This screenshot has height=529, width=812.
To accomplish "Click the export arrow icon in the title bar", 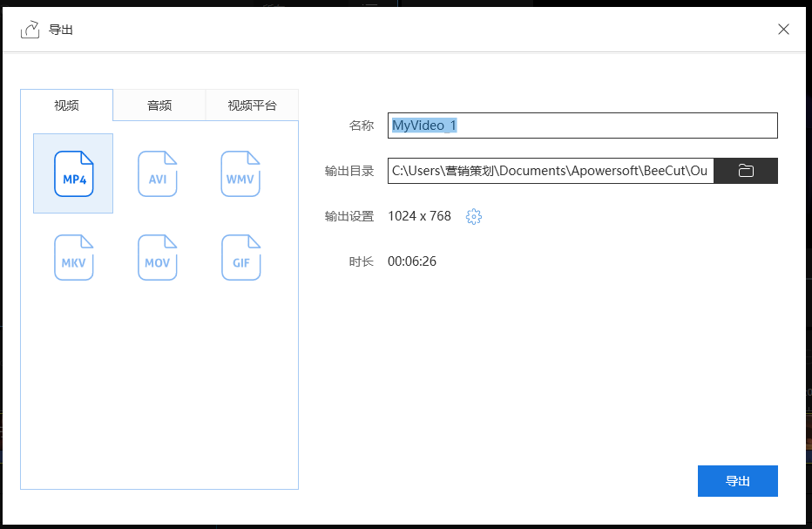I will 30,29.
